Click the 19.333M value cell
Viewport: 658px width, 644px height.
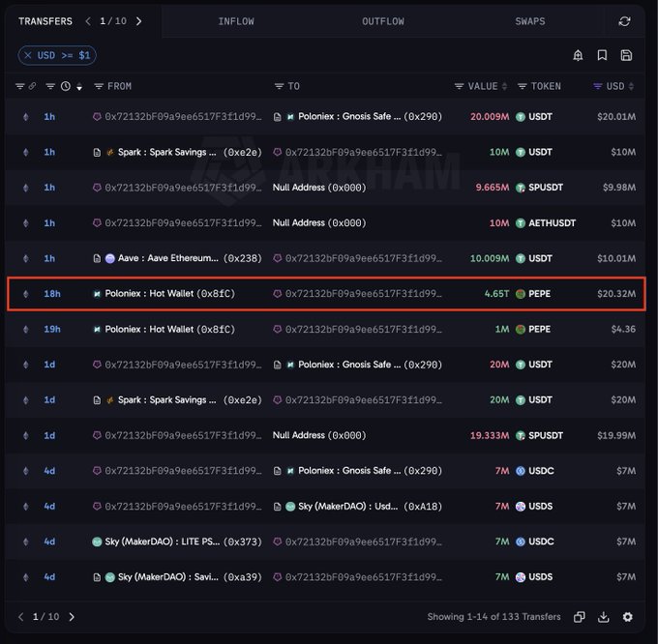[490, 436]
